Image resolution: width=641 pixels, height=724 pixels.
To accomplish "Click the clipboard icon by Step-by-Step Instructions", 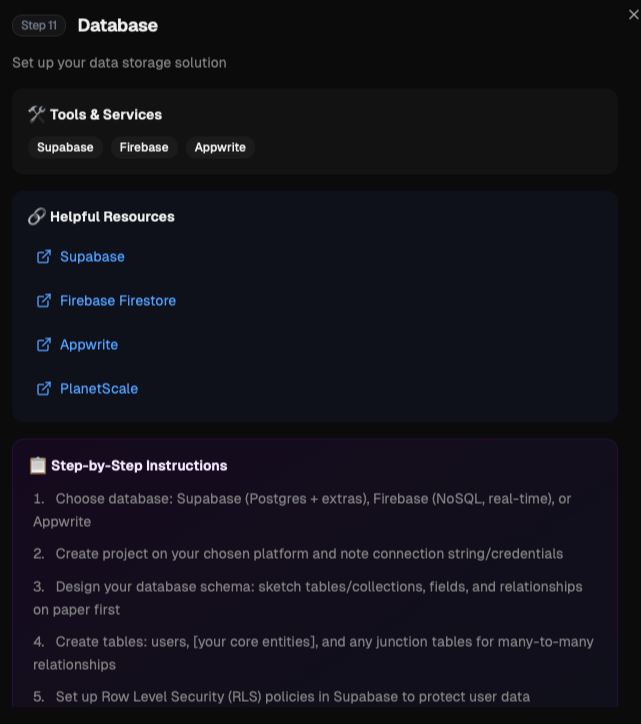I will (38, 465).
